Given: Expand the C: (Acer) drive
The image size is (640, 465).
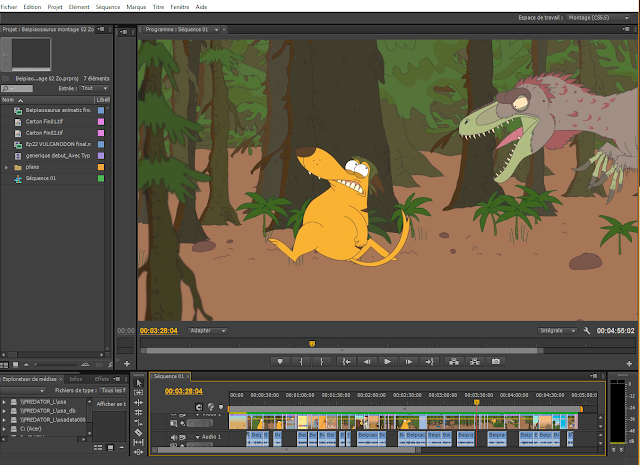Looking at the screenshot, I should (4, 429).
